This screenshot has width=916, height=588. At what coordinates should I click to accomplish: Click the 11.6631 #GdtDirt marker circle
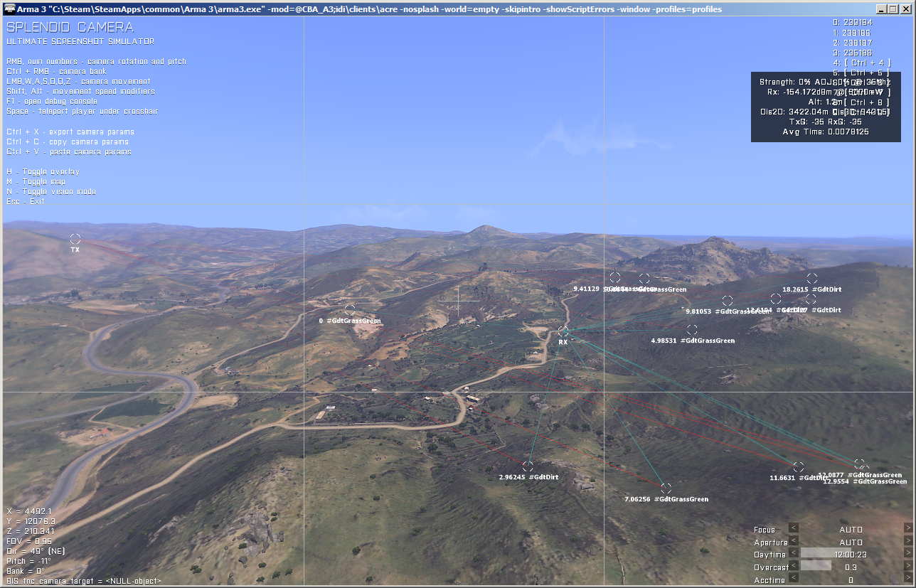coord(799,467)
